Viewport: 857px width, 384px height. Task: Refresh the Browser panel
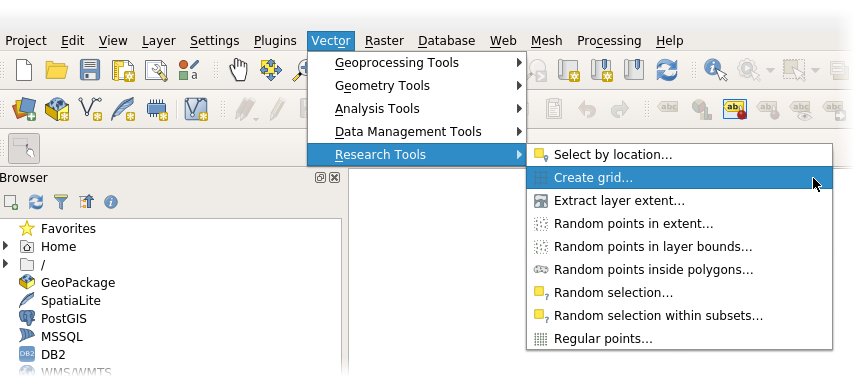(36, 202)
